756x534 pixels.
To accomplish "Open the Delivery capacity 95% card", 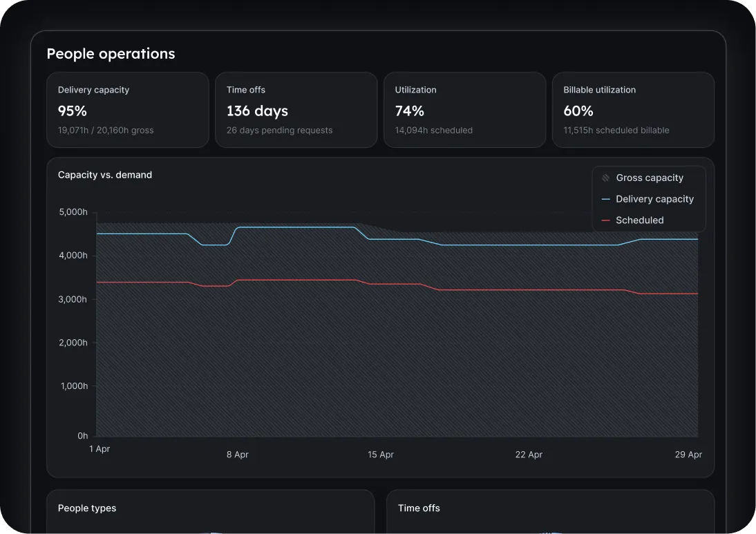I will click(x=128, y=110).
